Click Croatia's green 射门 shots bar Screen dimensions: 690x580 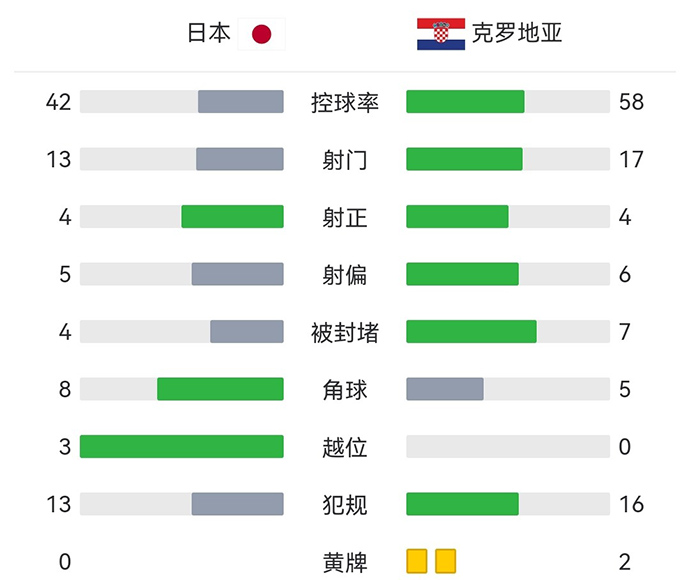[x=464, y=159]
